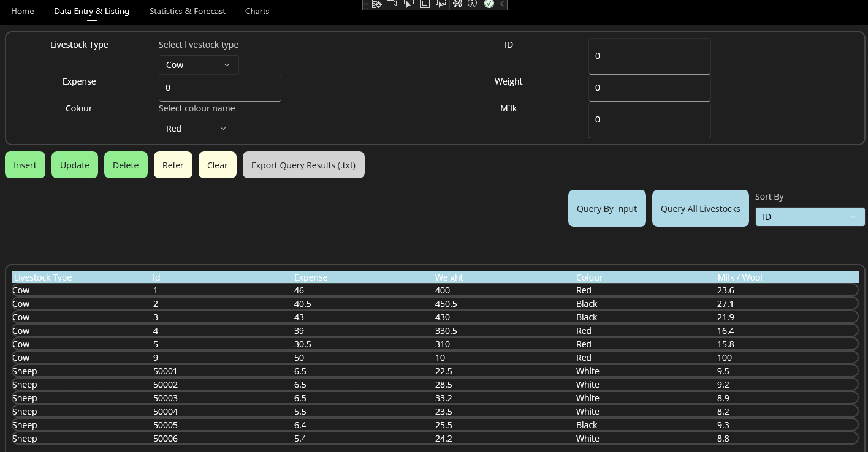Viewport: 868px width, 452px height.
Task: Click the Sort By label
Action: pyautogui.click(x=769, y=197)
